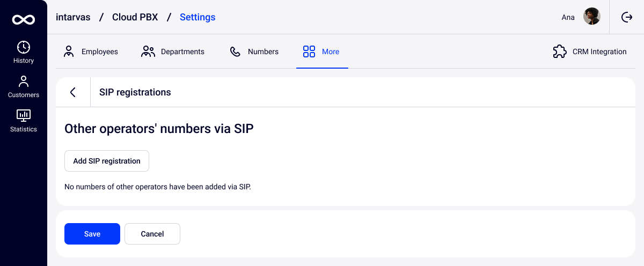Screen dimensions: 644x266
Task: Click the intarvas breadcrumb link
Action: 73,17
